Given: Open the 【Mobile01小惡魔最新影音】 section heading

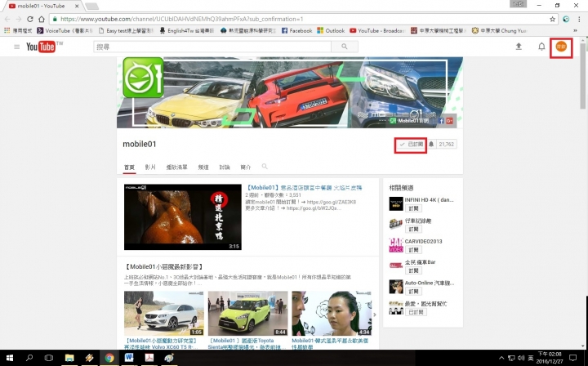Looking at the screenshot, I should 164,266.
